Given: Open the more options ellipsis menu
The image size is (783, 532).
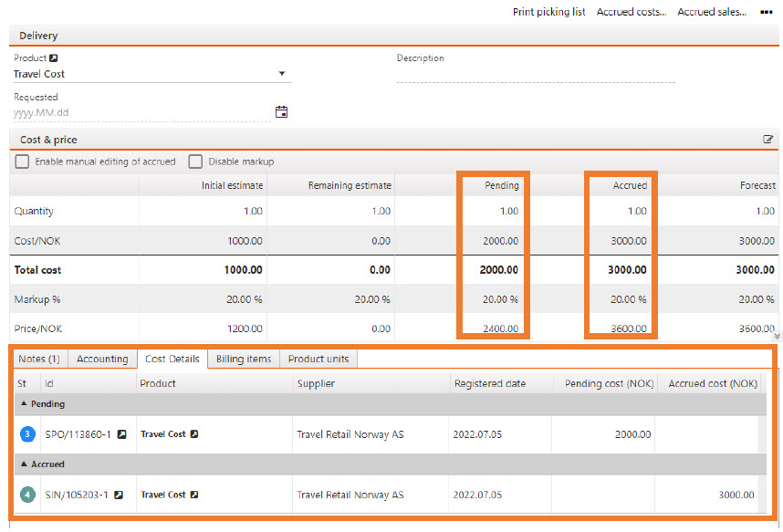Looking at the screenshot, I should tap(766, 13).
